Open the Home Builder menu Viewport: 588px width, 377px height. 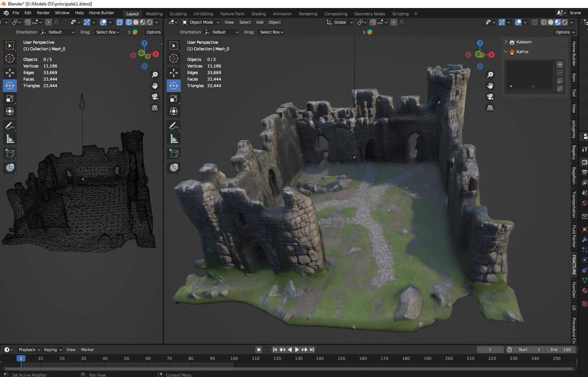tap(101, 13)
